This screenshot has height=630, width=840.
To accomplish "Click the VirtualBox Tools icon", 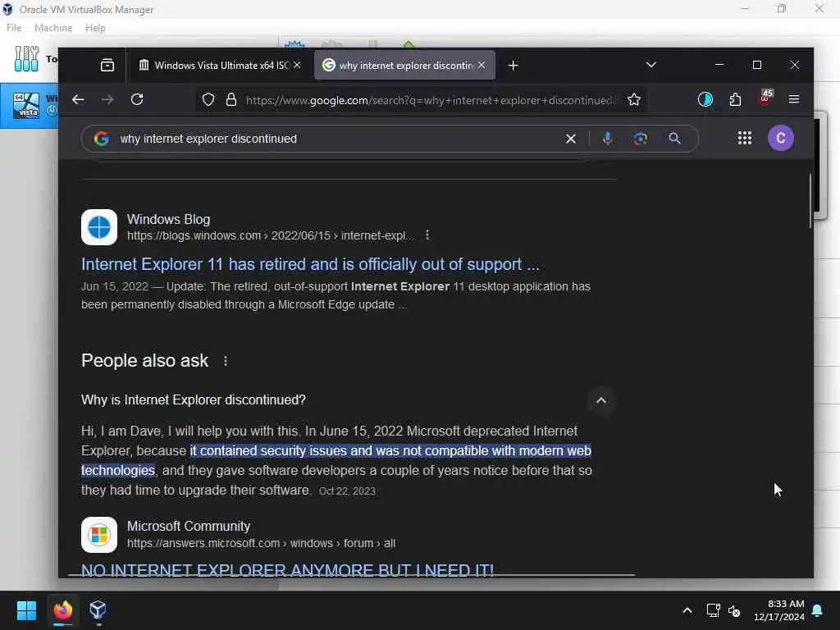I will pos(26,58).
